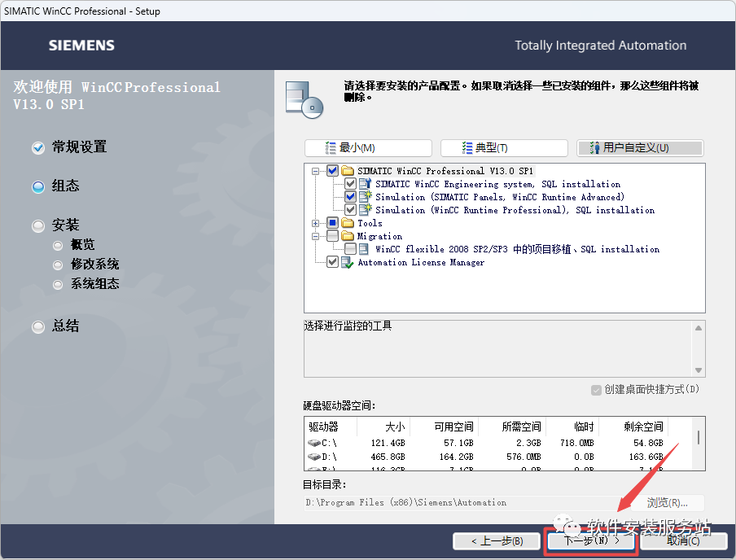
Task: Click the WinCC flexible migration item icon
Action: [364, 249]
